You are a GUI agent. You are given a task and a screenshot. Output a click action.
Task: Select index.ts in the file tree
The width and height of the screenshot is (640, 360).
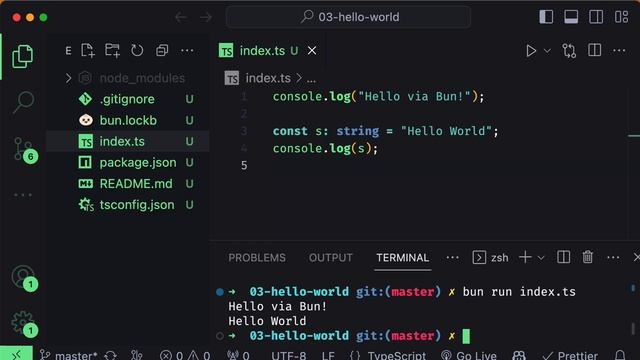[127, 142]
